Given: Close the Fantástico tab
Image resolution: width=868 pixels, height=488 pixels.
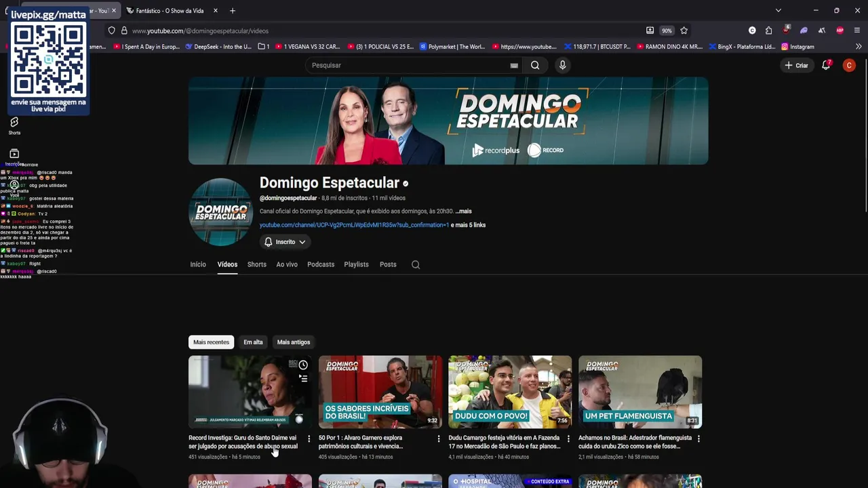Looking at the screenshot, I should [216, 11].
